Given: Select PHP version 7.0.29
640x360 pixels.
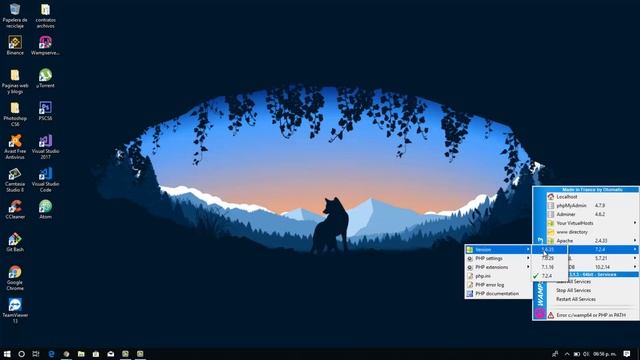Looking at the screenshot, I should pyautogui.click(x=549, y=258).
